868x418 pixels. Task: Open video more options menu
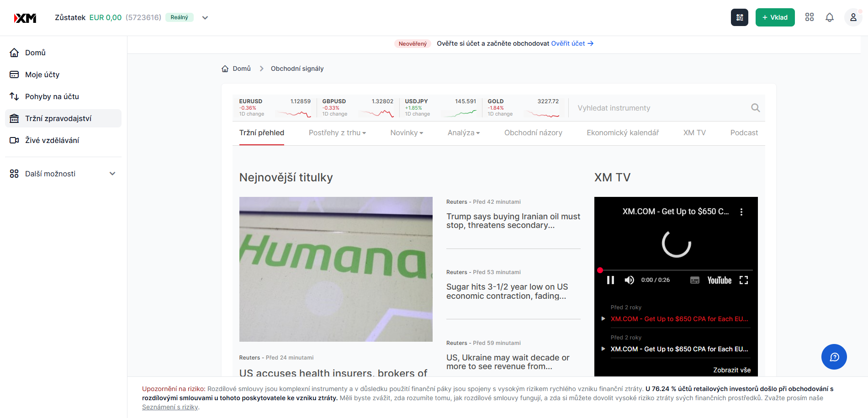click(x=741, y=212)
